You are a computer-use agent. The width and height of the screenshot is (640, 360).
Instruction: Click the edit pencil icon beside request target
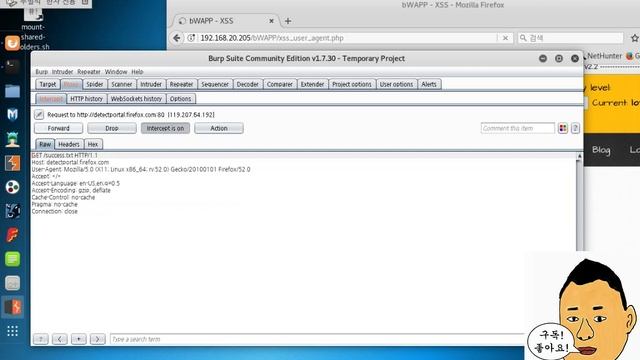tap(39, 115)
